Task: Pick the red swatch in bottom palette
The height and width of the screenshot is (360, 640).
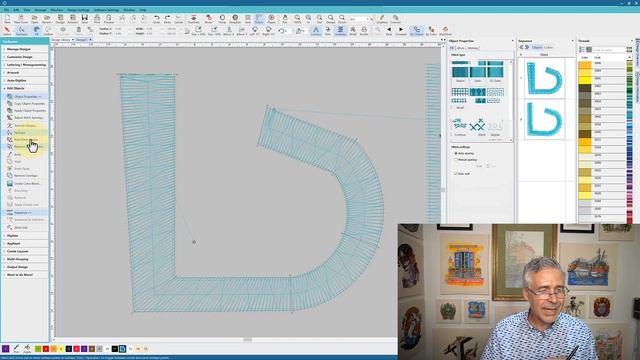Action: click(x=46, y=349)
